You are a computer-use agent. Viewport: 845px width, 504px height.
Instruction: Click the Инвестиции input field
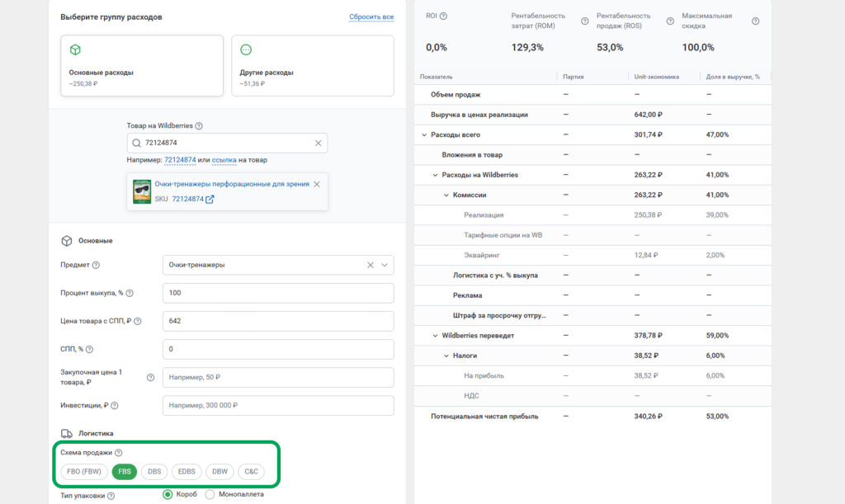click(x=278, y=406)
